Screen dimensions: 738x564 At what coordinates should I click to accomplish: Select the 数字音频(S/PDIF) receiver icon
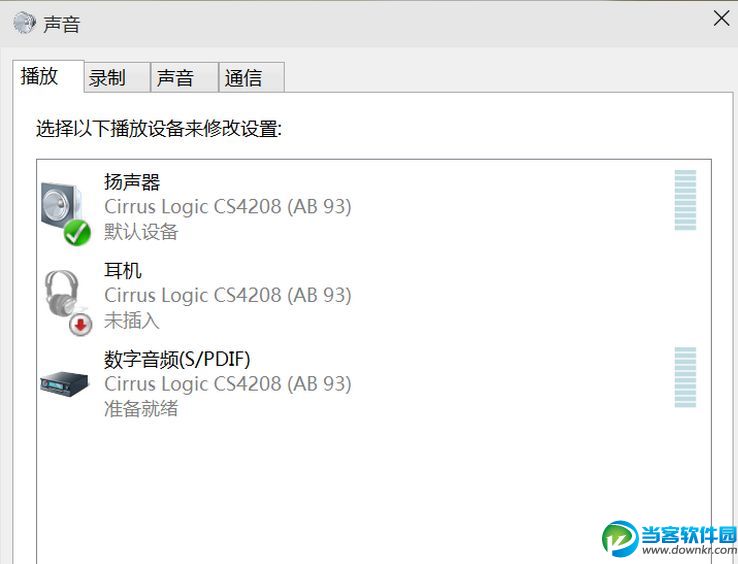[x=64, y=384]
